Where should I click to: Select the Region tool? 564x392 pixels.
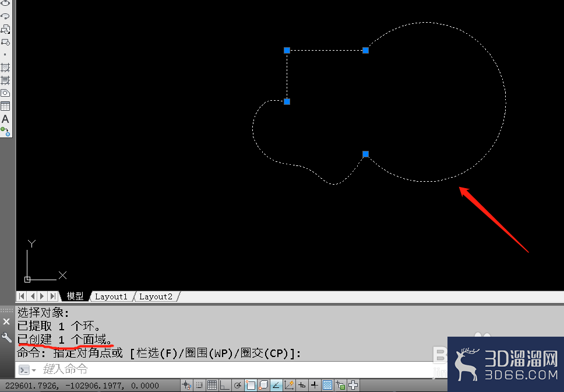(x=5, y=93)
